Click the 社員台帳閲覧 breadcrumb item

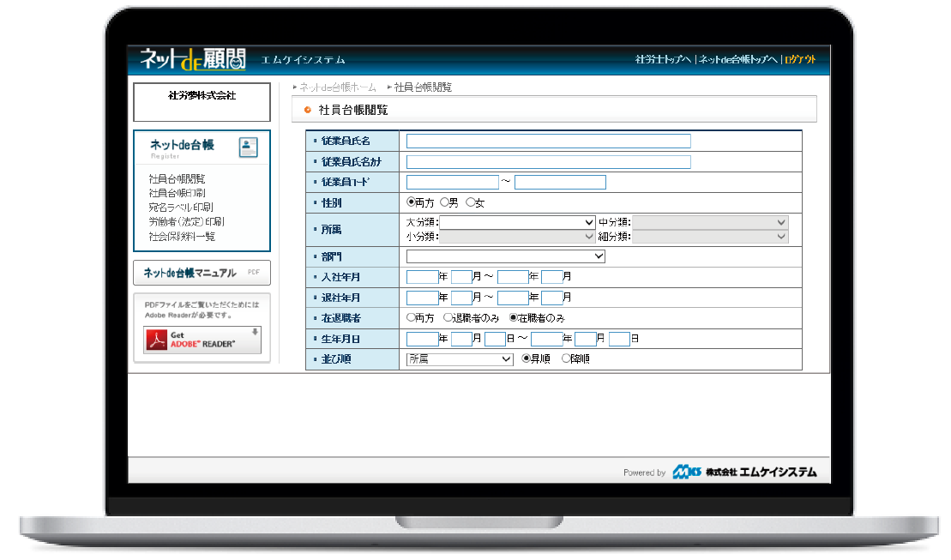click(423, 87)
